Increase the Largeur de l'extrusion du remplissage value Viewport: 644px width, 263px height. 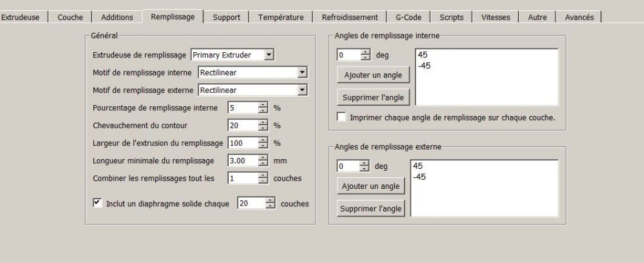point(263,140)
